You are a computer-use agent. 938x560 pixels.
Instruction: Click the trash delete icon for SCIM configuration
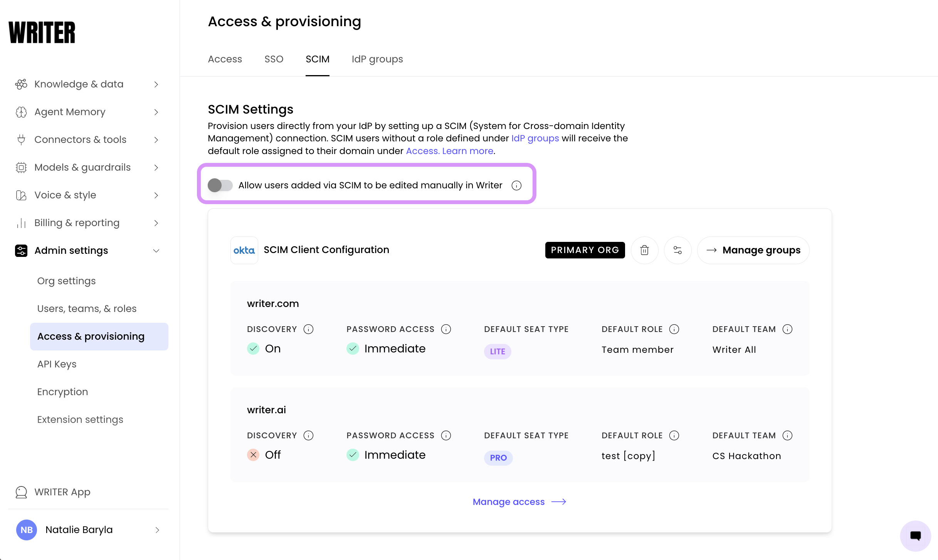coord(644,250)
